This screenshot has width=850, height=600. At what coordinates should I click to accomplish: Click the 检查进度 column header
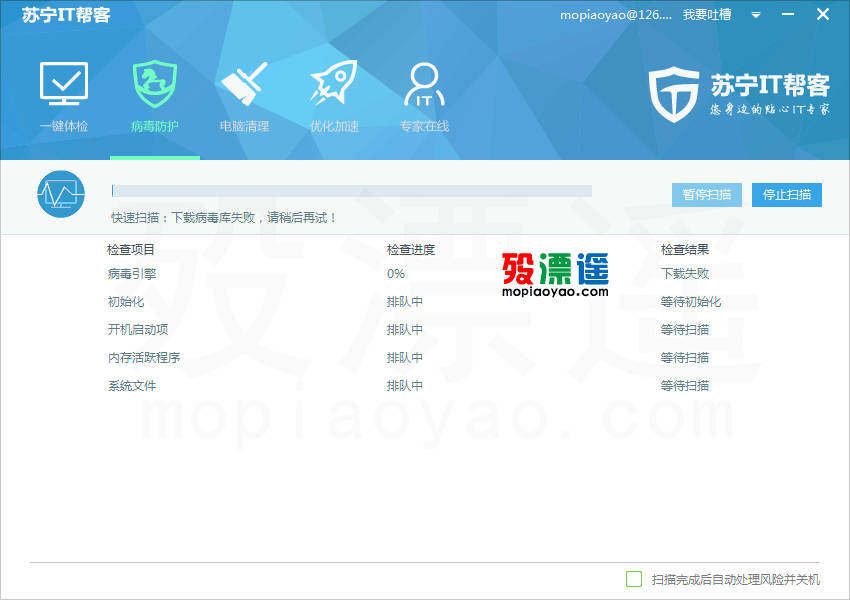click(x=411, y=249)
